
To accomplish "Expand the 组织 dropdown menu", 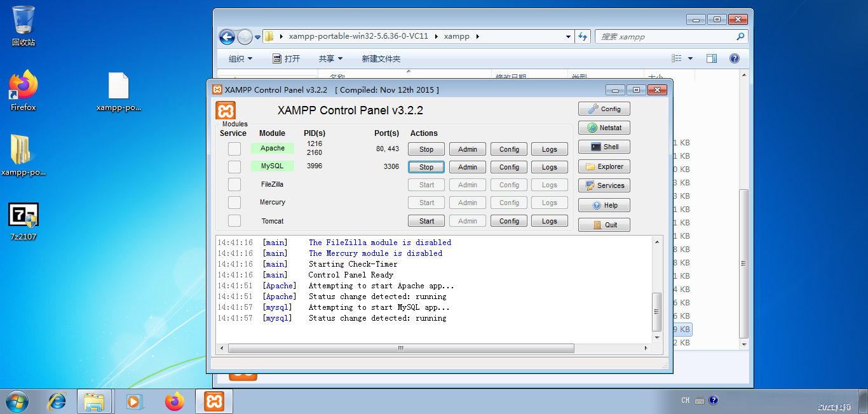I will [x=240, y=58].
